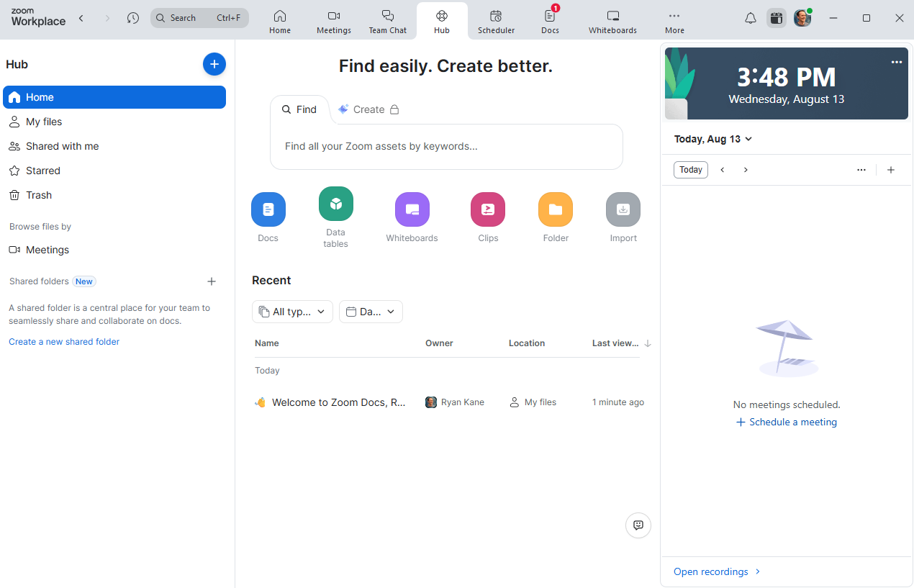Image resolution: width=914 pixels, height=588 pixels.
Task: Open clock banner three-dot options
Action: point(897,63)
